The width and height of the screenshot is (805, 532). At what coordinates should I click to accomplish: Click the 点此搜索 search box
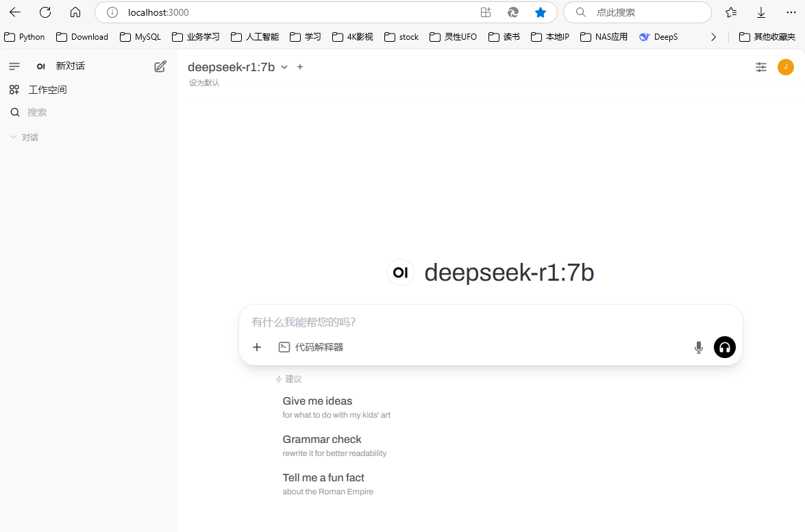click(637, 12)
